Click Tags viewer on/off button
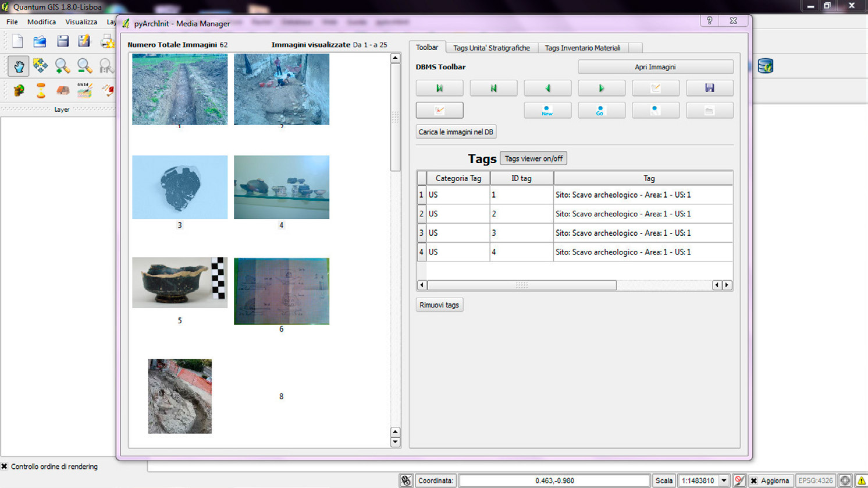The width and height of the screenshot is (868, 488). [x=533, y=158]
